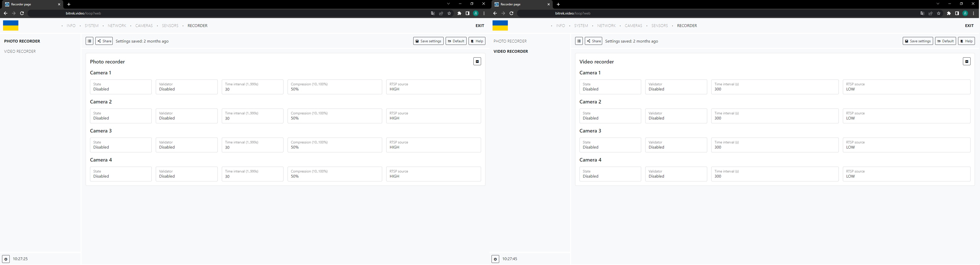Open the extensions puzzle icon in the left browser
The height and width of the screenshot is (265, 980).
click(459, 13)
